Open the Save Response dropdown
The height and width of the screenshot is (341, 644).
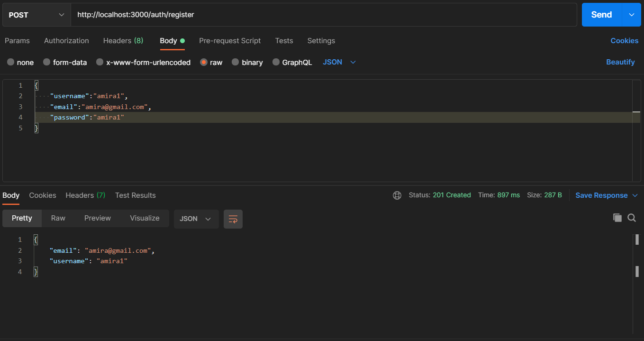click(x=606, y=195)
